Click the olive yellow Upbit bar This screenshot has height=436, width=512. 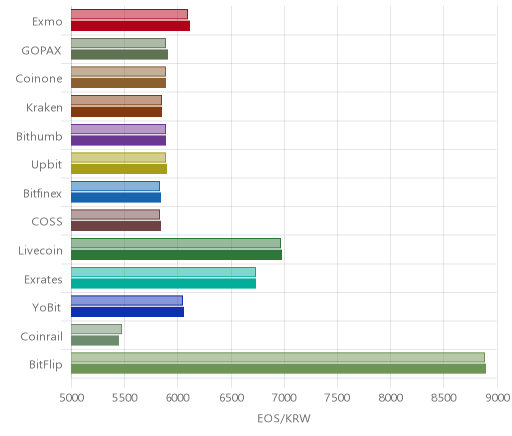[x=119, y=169]
